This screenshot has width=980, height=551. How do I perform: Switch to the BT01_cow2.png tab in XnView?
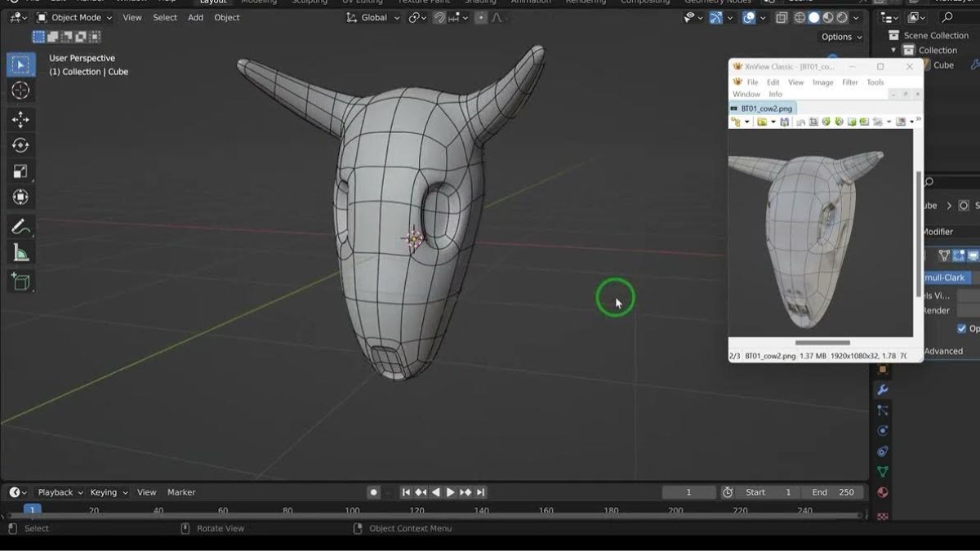click(762, 108)
